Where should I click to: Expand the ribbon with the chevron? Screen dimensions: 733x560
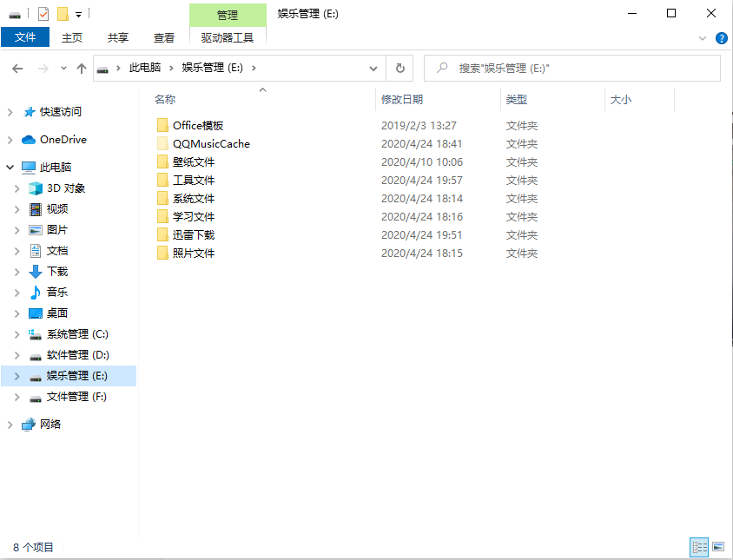point(702,38)
